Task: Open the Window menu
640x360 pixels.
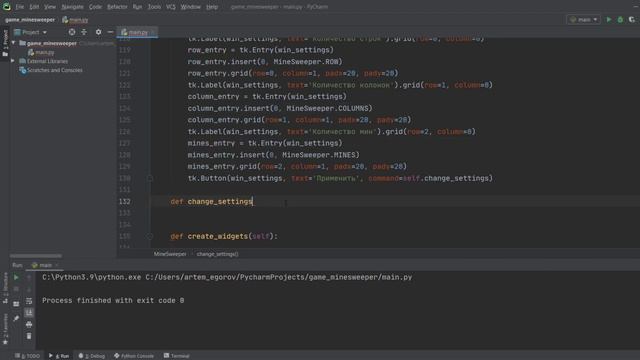Action: point(190,7)
